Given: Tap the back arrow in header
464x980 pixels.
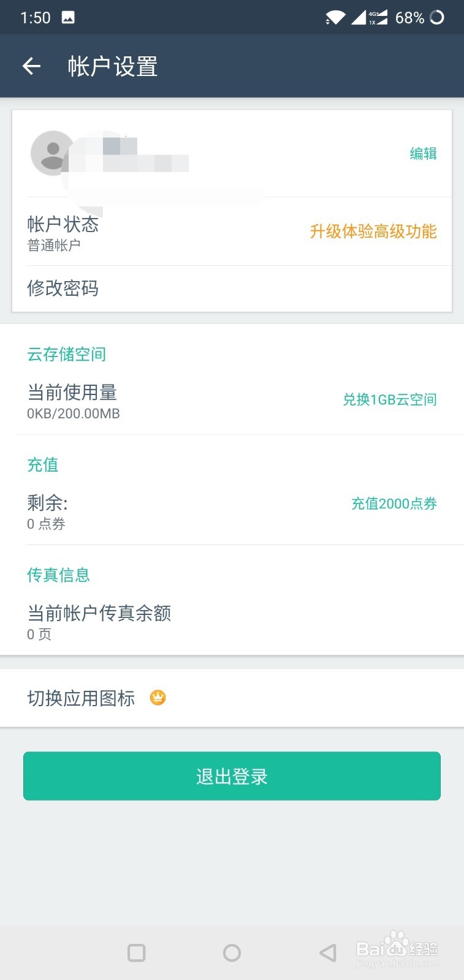Looking at the screenshot, I should [x=31, y=66].
